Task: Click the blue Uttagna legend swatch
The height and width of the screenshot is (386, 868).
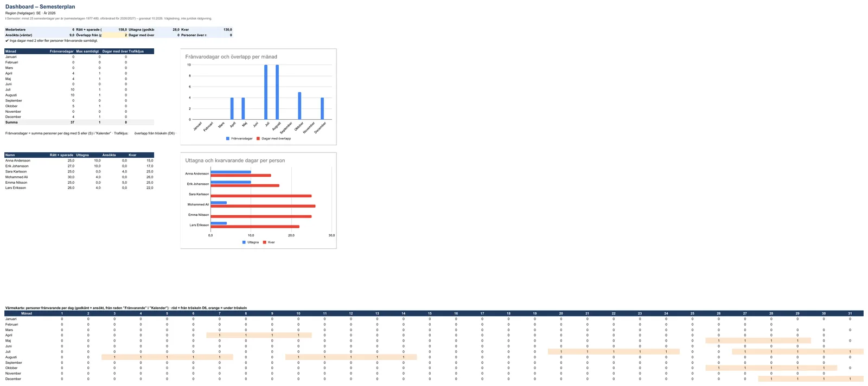Action: [x=244, y=242]
